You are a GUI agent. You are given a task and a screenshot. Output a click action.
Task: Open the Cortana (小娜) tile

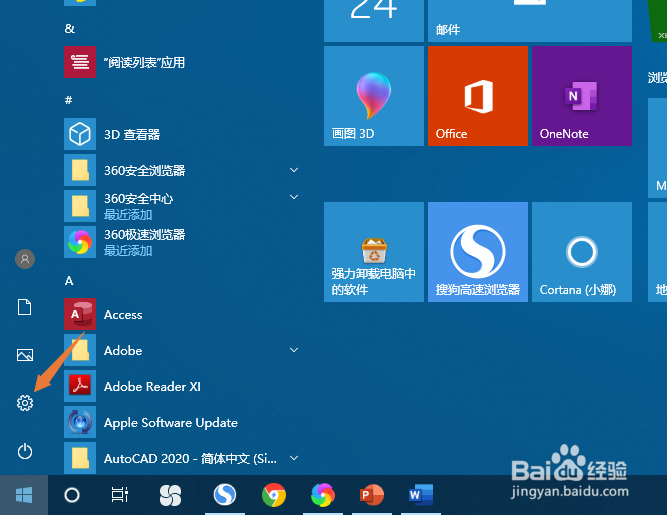582,252
